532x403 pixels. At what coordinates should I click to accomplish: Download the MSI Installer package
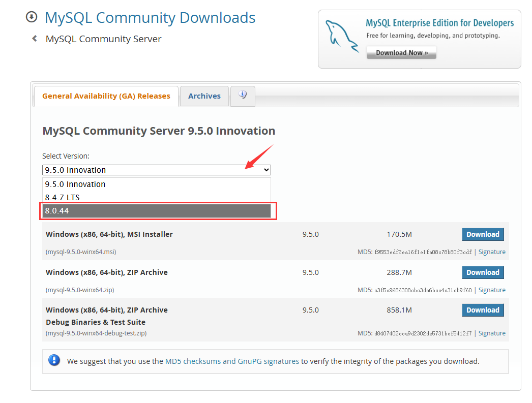[x=483, y=234]
